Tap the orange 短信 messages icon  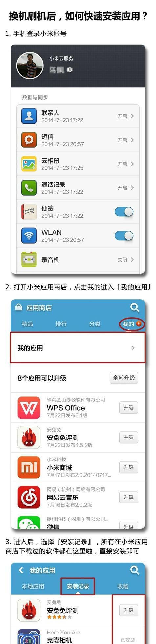pyautogui.click(x=29, y=140)
